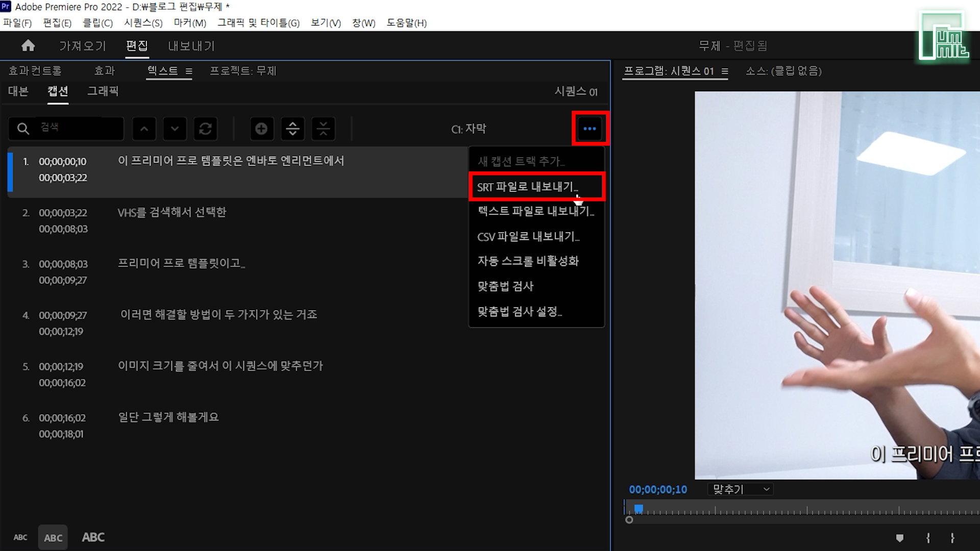Go to previous caption search result
This screenshot has width=980, height=551.
tap(144, 129)
